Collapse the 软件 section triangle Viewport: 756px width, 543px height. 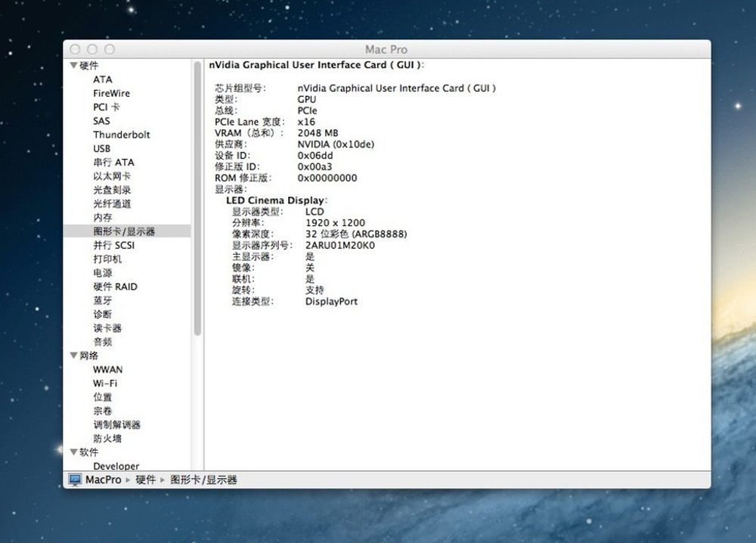click(x=74, y=451)
